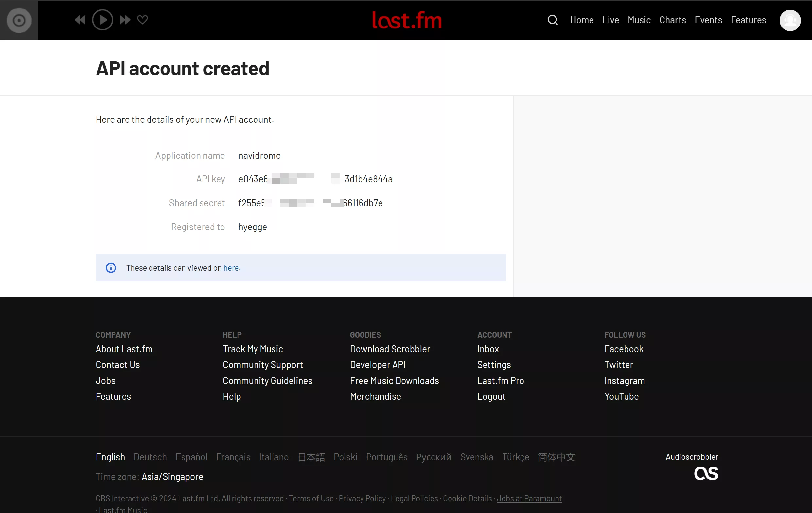Open Download Scrobbler link
The image size is (812, 513).
click(390, 349)
